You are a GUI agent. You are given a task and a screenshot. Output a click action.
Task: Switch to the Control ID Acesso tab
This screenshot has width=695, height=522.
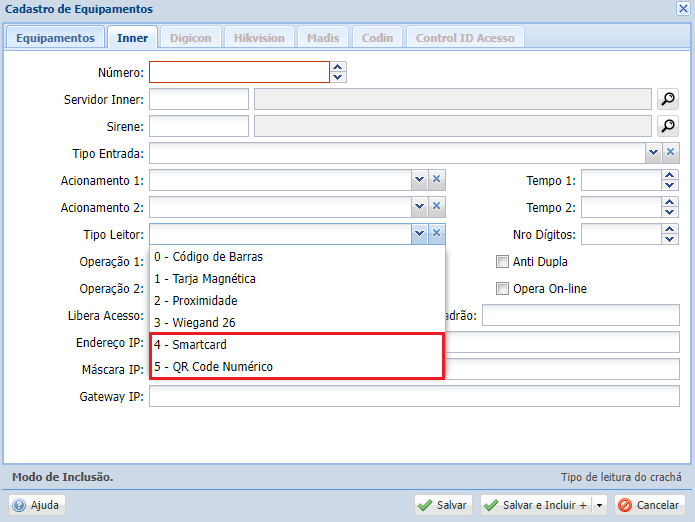coord(465,38)
